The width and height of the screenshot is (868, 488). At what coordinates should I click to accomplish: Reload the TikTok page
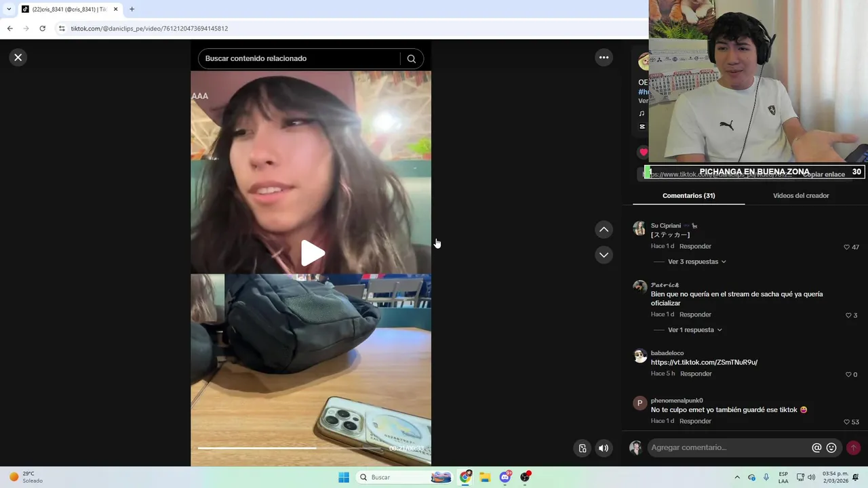pyautogui.click(x=42, y=28)
